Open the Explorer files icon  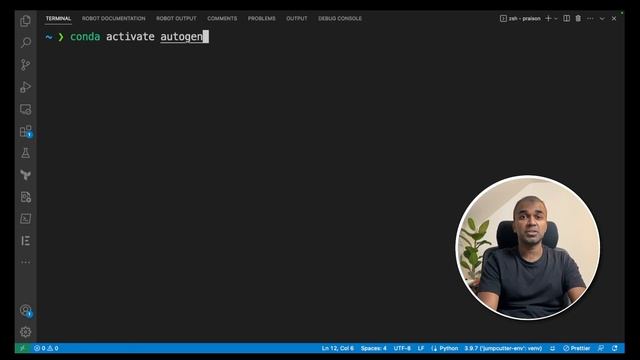pyautogui.click(x=25, y=21)
